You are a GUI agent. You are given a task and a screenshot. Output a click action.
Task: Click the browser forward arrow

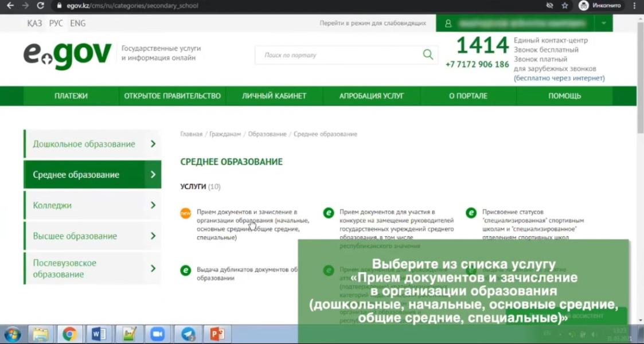click(25, 5)
